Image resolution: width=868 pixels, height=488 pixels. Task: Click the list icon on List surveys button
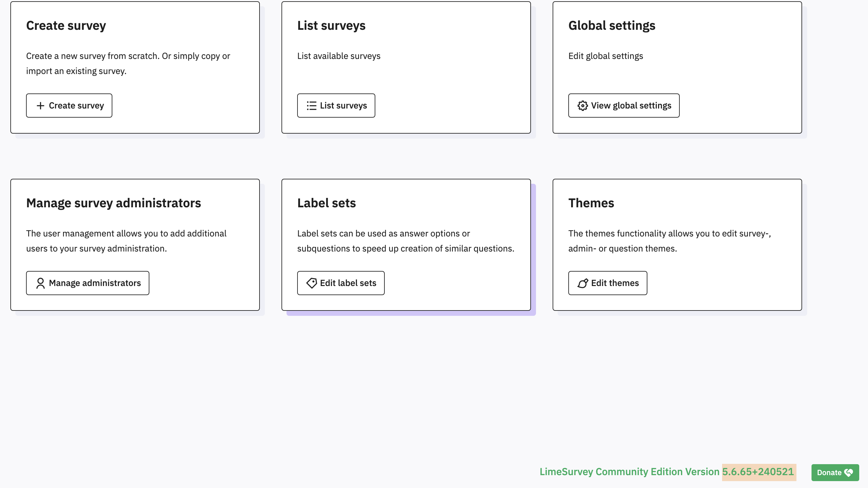[x=311, y=106]
